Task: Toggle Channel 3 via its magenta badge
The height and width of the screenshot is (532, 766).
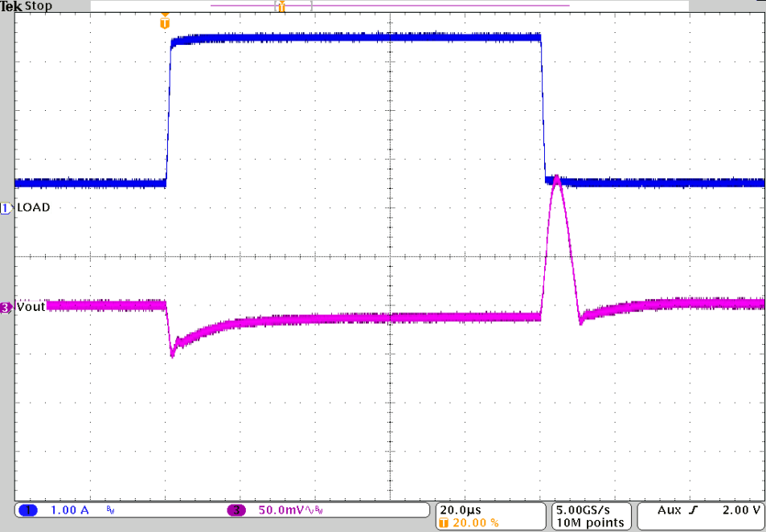Action: point(236,509)
